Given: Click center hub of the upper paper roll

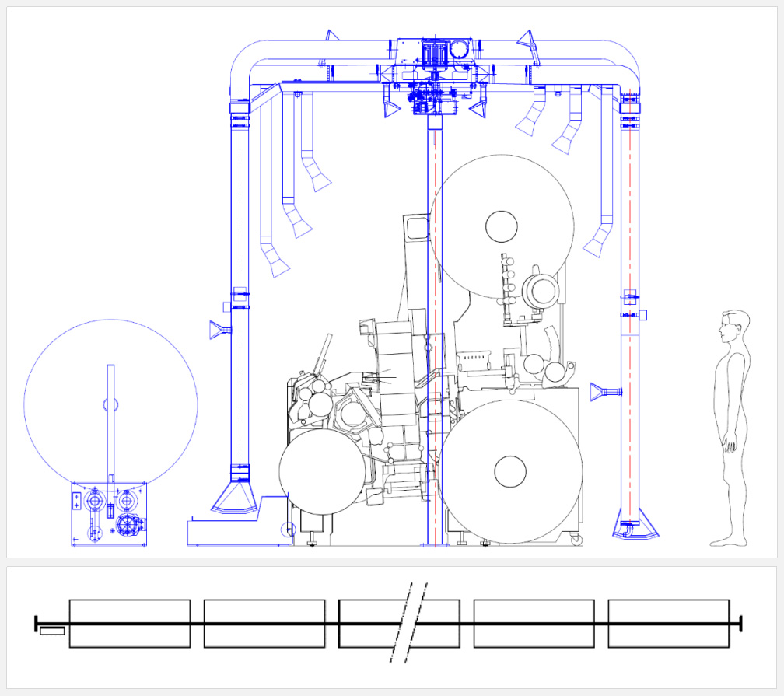Looking at the screenshot, I should point(502,226).
